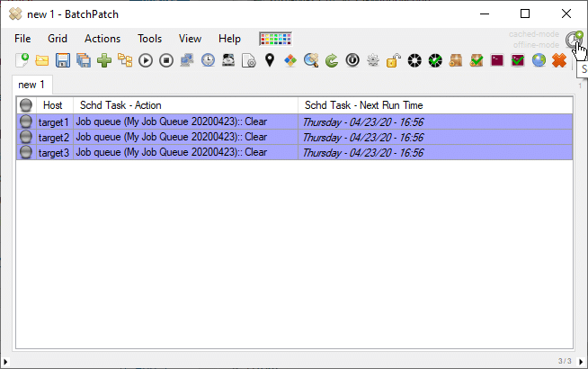Click the status indicator column header

26,105
